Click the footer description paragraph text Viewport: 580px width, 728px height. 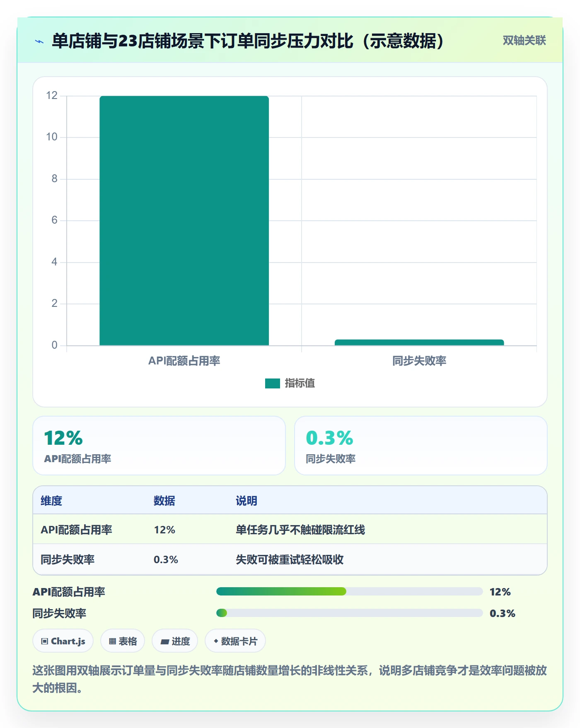(x=290, y=679)
